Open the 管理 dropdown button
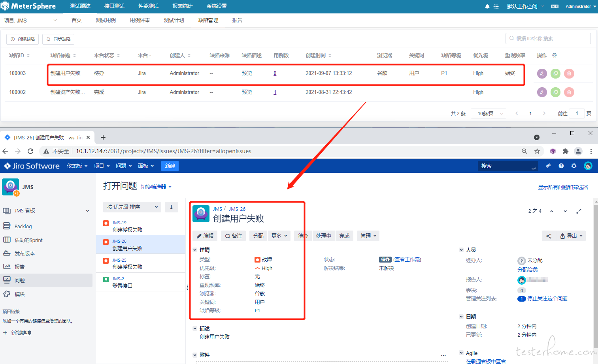This screenshot has height=364, width=598. (x=368, y=236)
